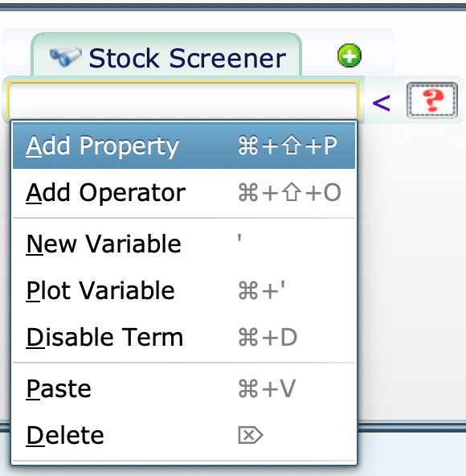This screenshot has width=466, height=476.
Task: Click the purple less-than operator symbol
Action: coord(381,103)
